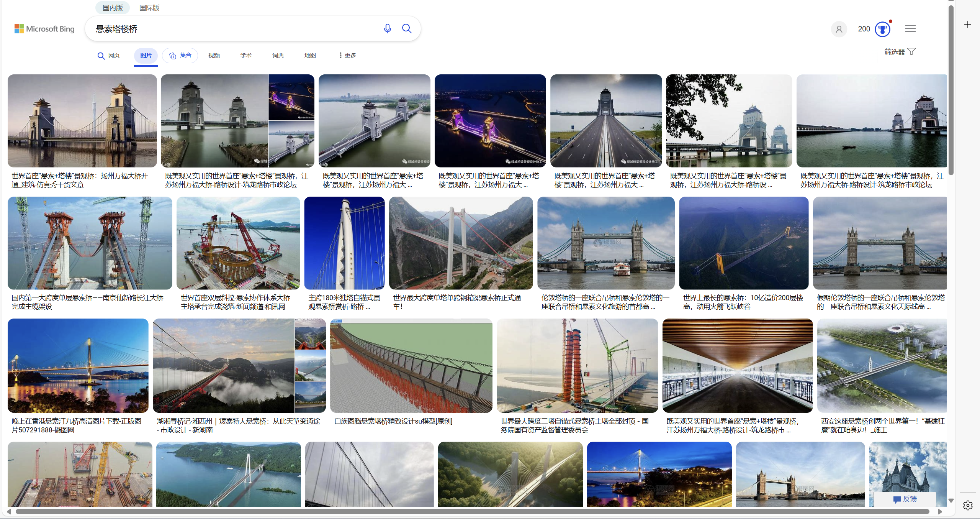Open the bridge with tree branches thumbnail
This screenshot has width=980, height=519.
click(729, 121)
